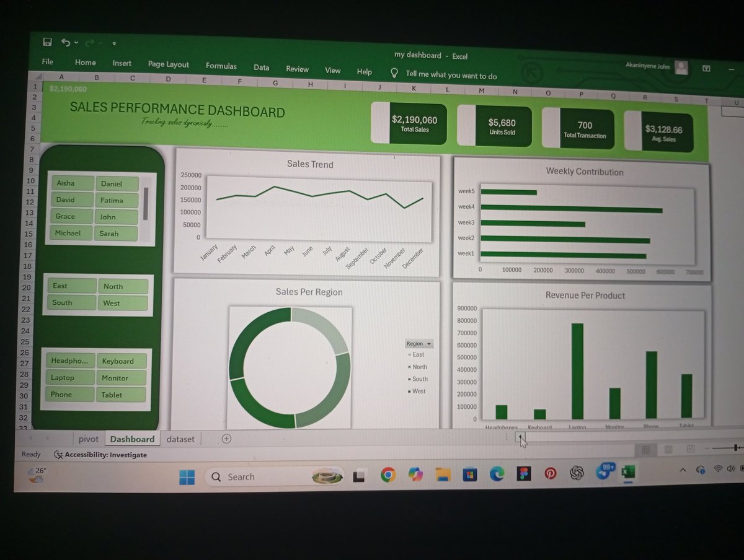This screenshot has height=560, width=744.
Task: Switch to Normal view icon
Action: coord(645,449)
